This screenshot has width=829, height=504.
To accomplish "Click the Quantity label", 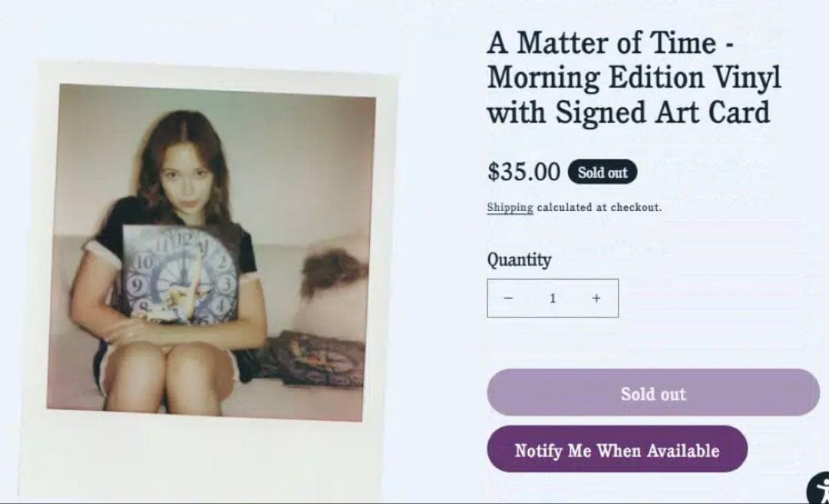I will pos(519,259).
